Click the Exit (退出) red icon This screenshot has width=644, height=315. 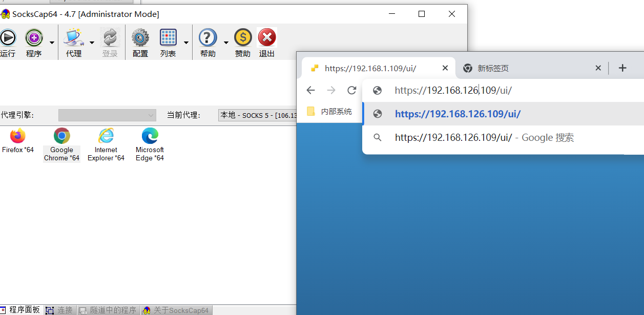point(267,38)
